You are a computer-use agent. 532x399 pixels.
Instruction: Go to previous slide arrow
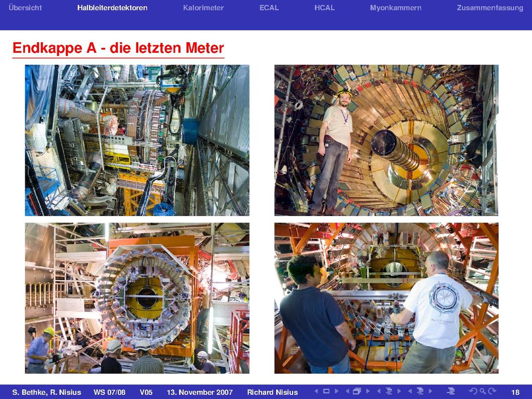click(x=316, y=391)
